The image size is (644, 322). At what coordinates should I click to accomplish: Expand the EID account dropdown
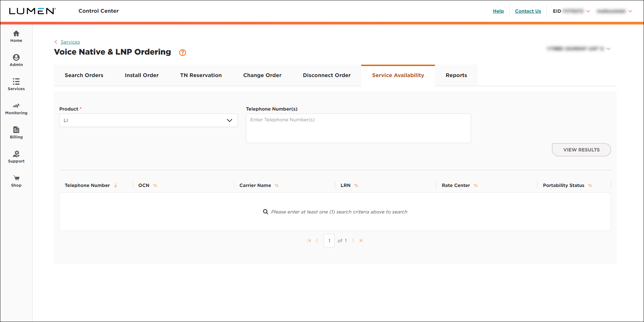click(x=588, y=11)
